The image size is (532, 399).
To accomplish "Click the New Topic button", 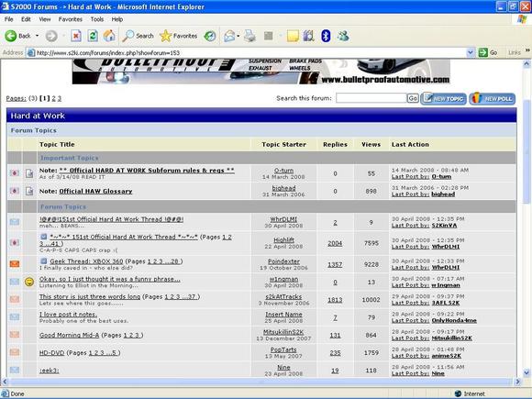I will [443, 98].
